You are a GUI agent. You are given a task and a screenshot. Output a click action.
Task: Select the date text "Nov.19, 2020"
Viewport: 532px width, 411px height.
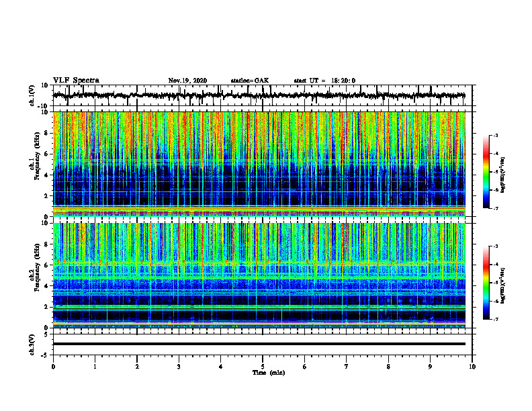(187, 81)
